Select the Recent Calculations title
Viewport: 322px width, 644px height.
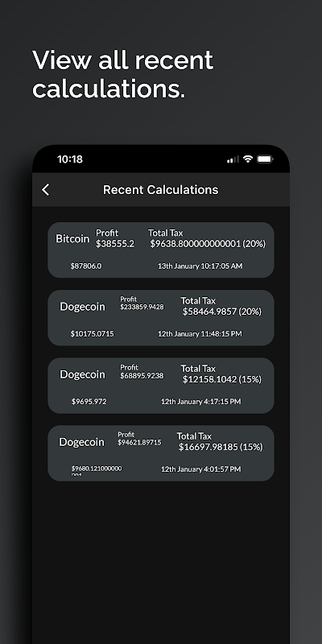pos(160,190)
